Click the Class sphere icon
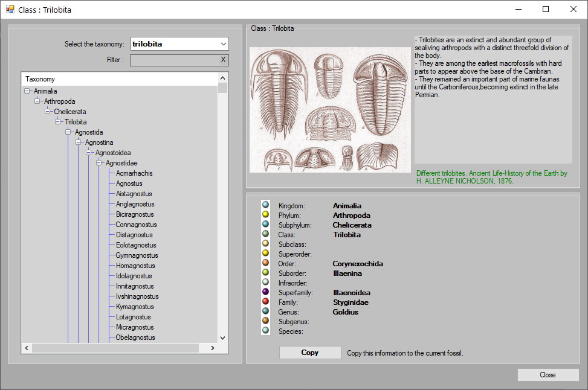The height and width of the screenshot is (390, 588). [x=265, y=234]
